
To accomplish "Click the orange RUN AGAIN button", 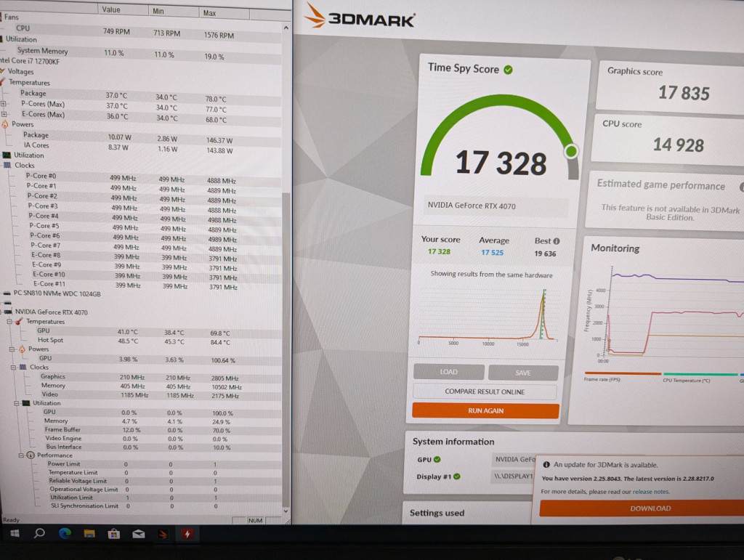I will coord(485,410).
